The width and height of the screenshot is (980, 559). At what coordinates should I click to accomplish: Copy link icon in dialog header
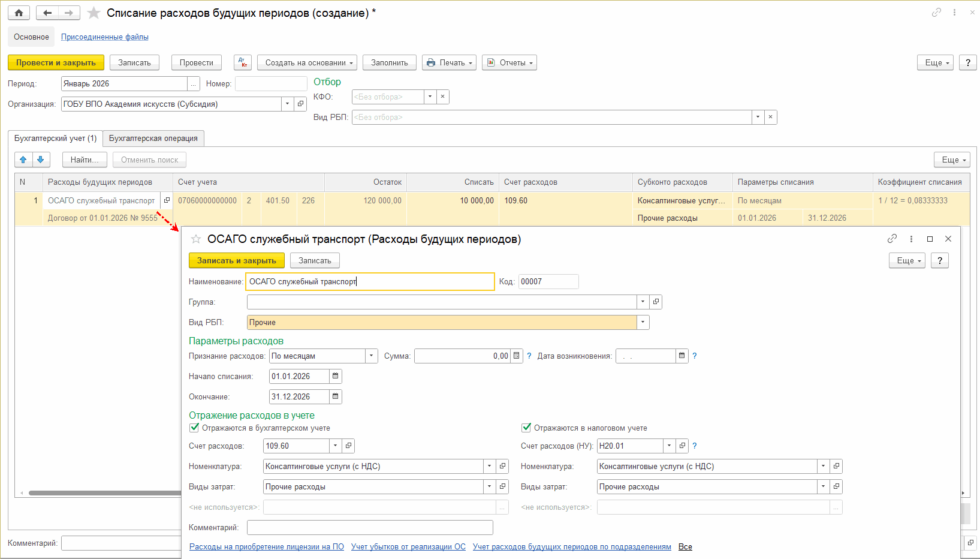[x=892, y=239]
